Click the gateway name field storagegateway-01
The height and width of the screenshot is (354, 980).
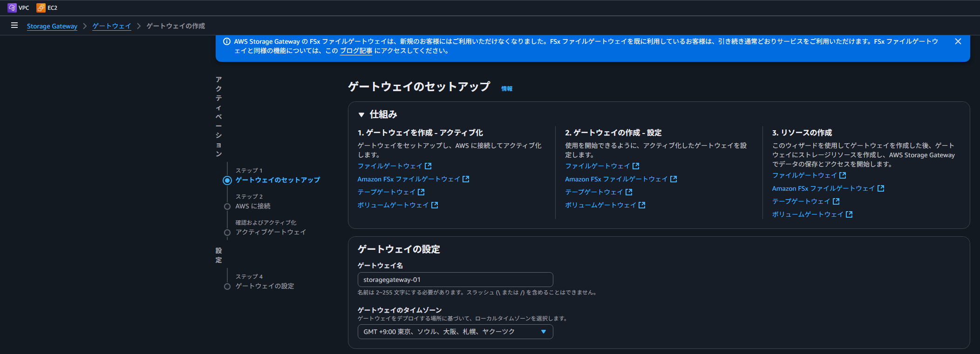pos(455,280)
